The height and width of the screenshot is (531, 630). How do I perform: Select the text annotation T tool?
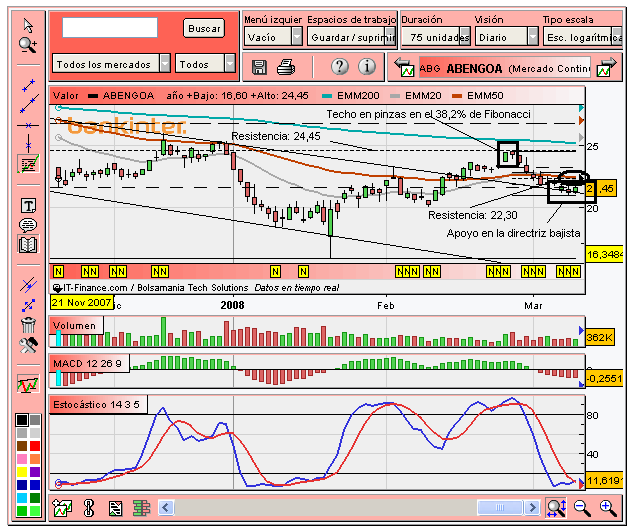28,206
